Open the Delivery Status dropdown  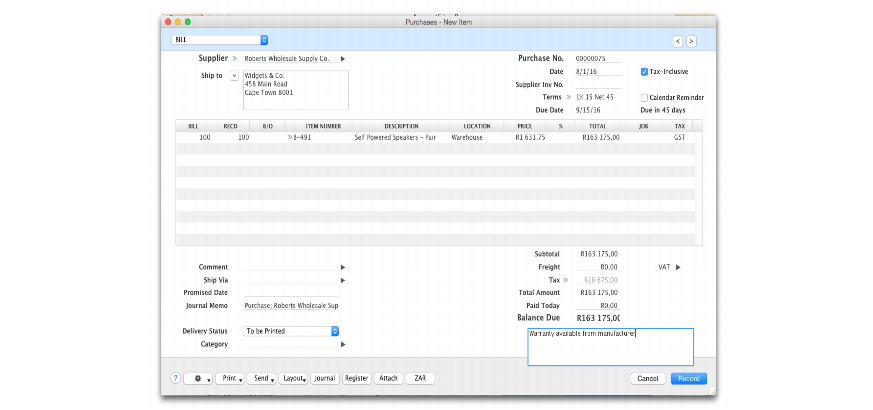pyautogui.click(x=335, y=331)
